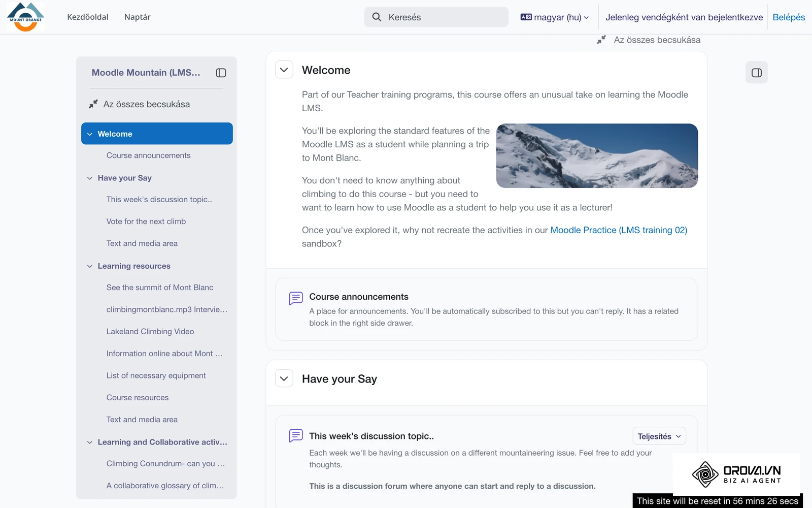Click the Mount Orange site logo

(x=25, y=17)
